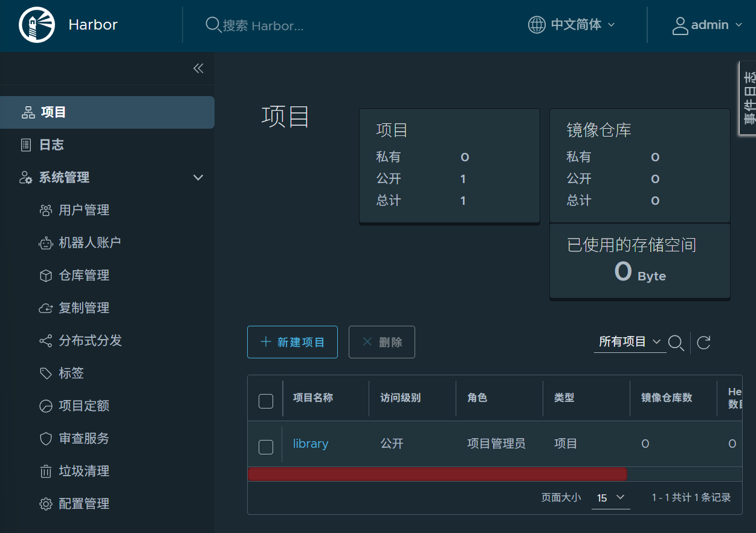Viewport: 756px width, 533px height.
Task: Open the page size 15 dropdown
Action: (610, 498)
